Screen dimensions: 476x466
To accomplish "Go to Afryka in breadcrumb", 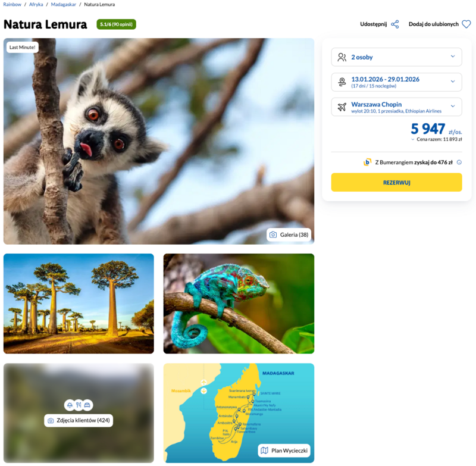I will click(36, 5).
